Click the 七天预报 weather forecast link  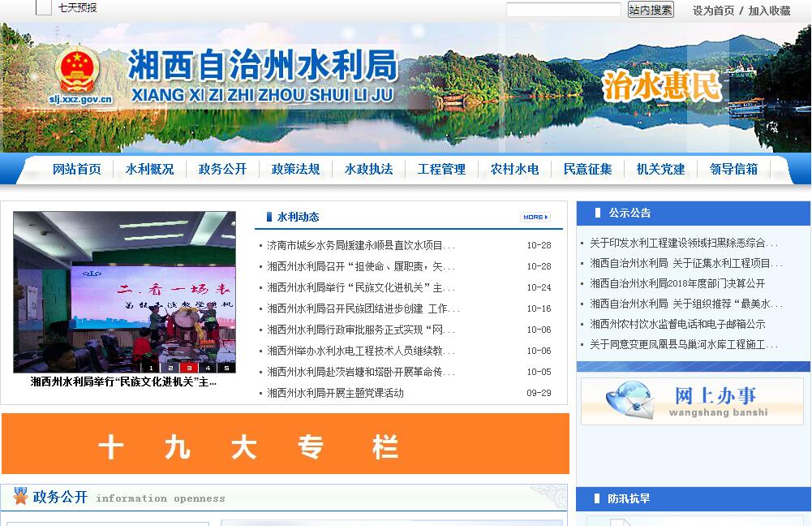[77, 8]
